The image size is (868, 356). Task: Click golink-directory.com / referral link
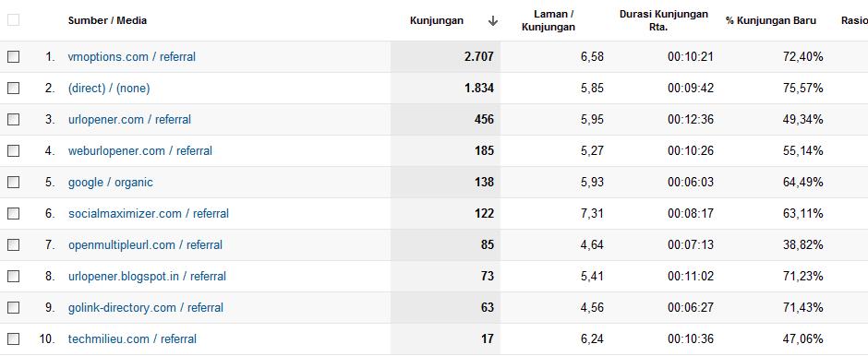146,307
